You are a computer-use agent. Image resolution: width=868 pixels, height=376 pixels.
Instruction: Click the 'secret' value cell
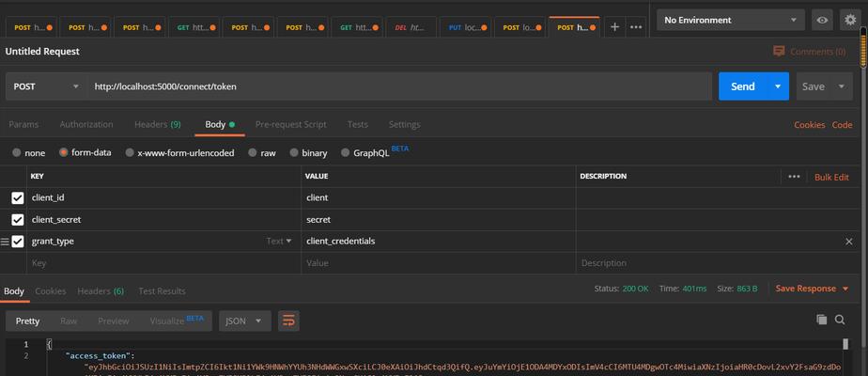[439, 220]
